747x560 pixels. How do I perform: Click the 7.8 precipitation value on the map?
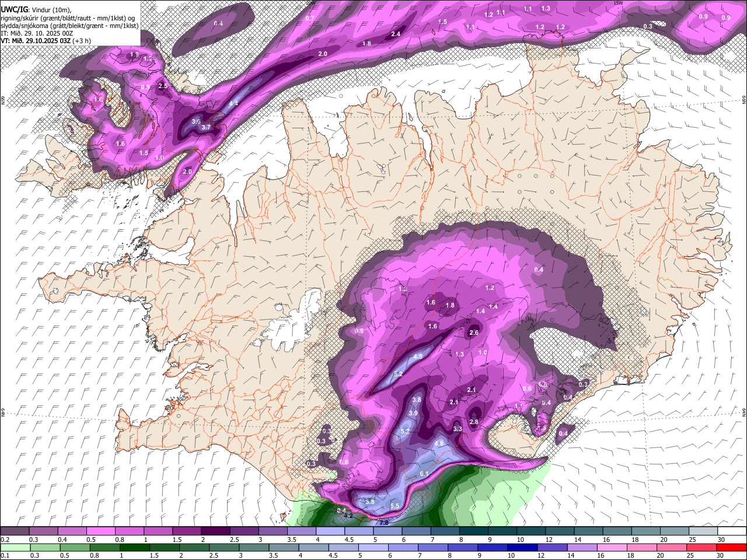pos(383,523)
